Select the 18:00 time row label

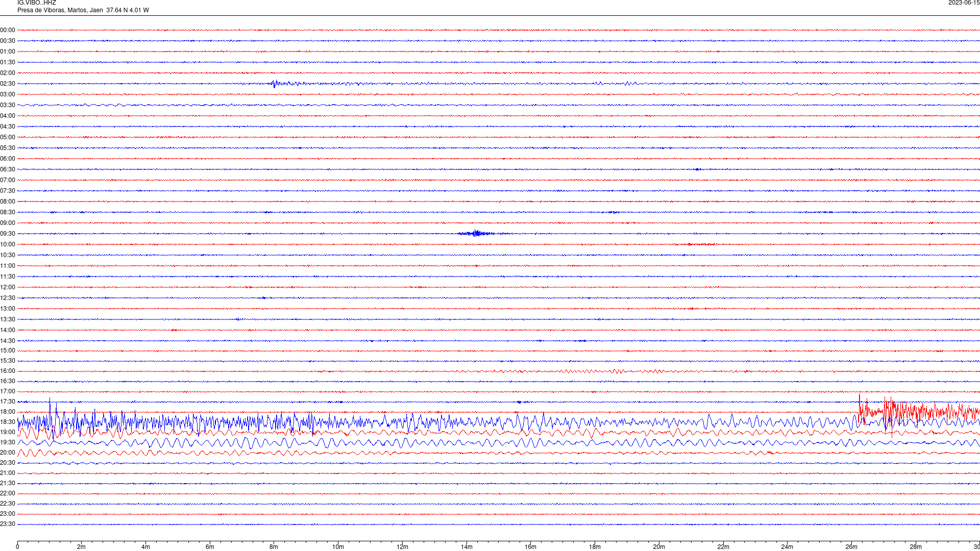8,412
